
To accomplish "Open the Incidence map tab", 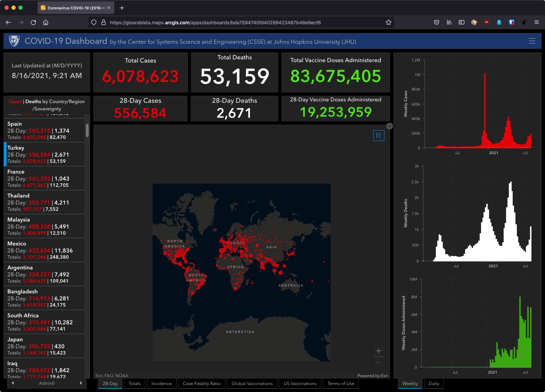I will coord(162,384).
